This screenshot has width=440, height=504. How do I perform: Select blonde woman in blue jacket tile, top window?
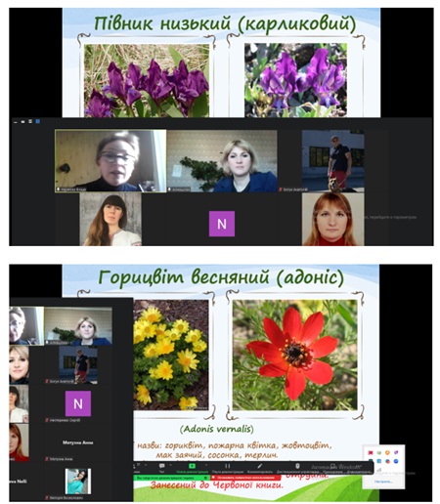pyautogui.click(x=222, y=161)
